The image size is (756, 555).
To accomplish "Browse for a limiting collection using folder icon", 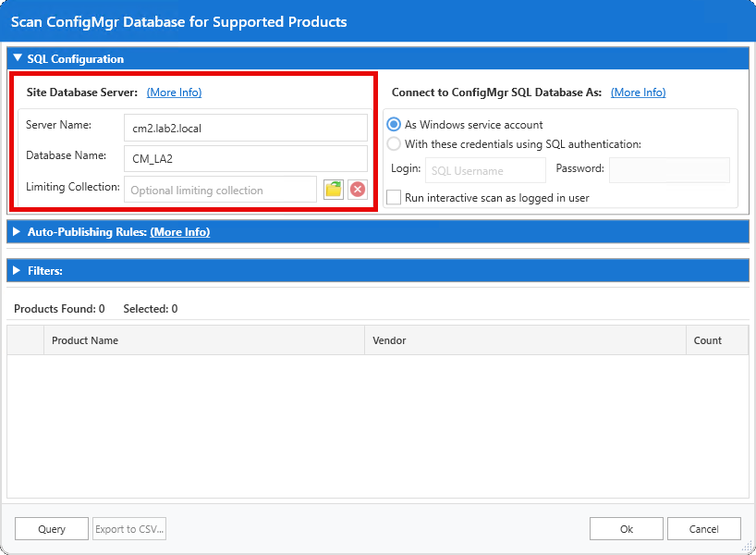I will point(334,189).
